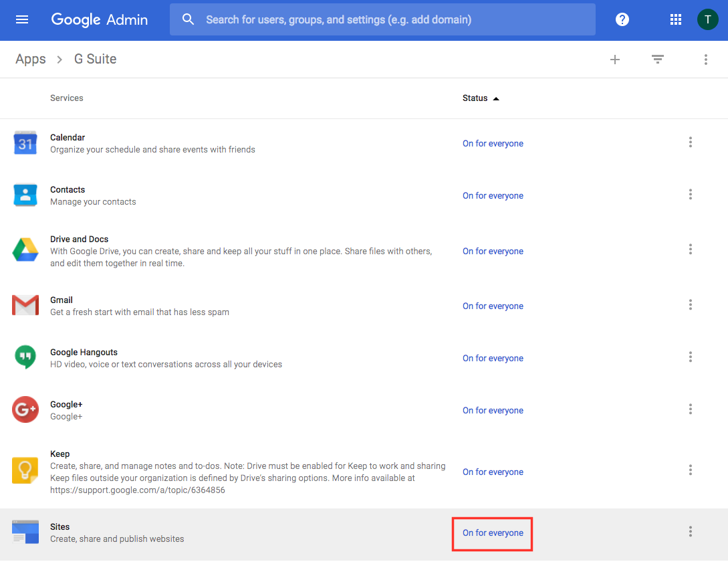Open more options for the Keep row

(x=691, y=470)
